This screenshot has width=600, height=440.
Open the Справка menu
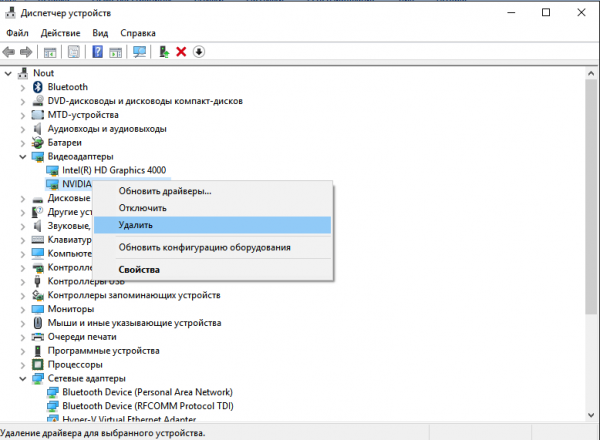138,33
